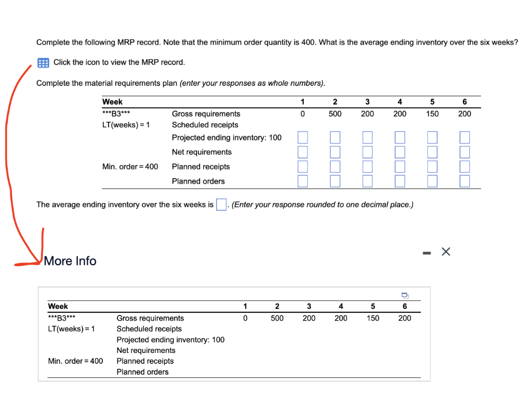
Task: Select week 2 projected ending inventory box
Action: tap(335, 137)
